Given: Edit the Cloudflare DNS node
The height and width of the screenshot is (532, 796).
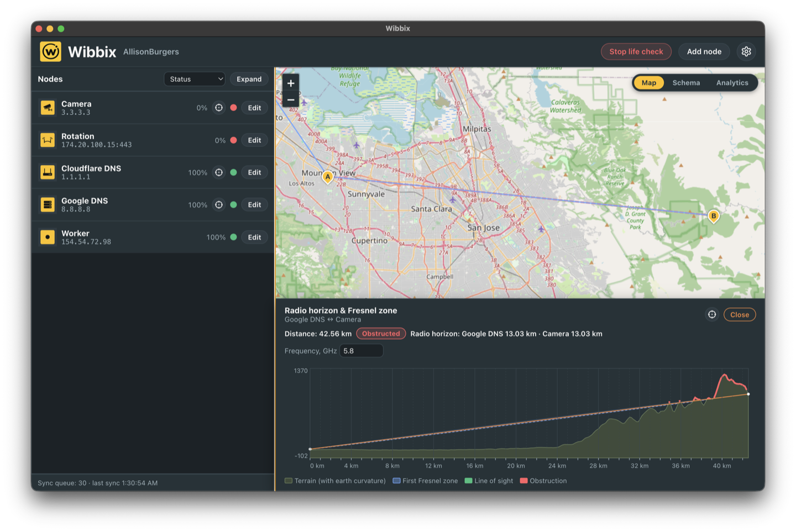Looking at the screenshot, I should 254,172.
